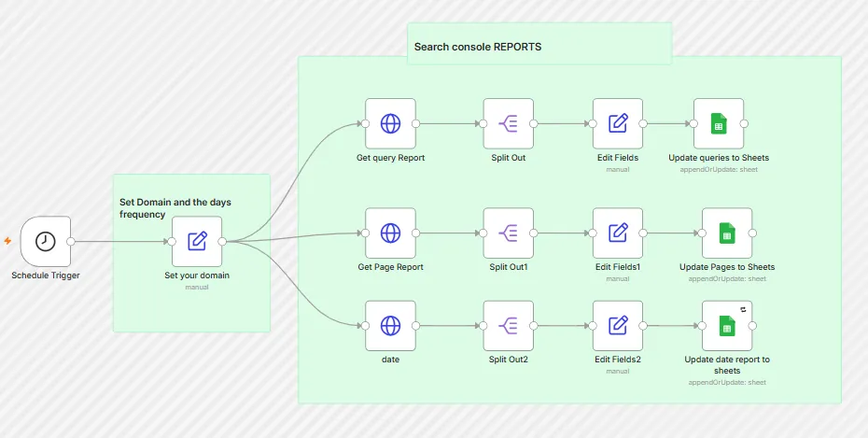Viewport: 868px width, 438px height.
Task: Select the Search console REPORTS sticky note title
Action: point(478,47)
